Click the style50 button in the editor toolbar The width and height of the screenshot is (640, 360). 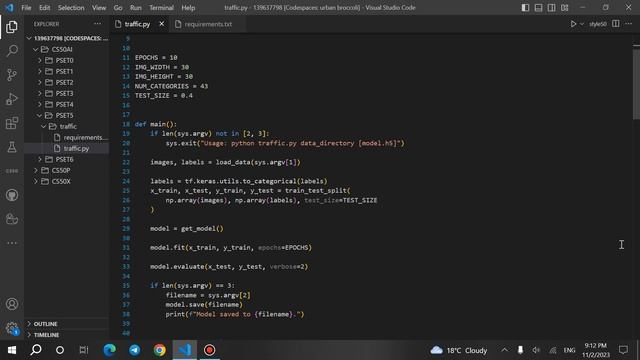coord(598,24)
